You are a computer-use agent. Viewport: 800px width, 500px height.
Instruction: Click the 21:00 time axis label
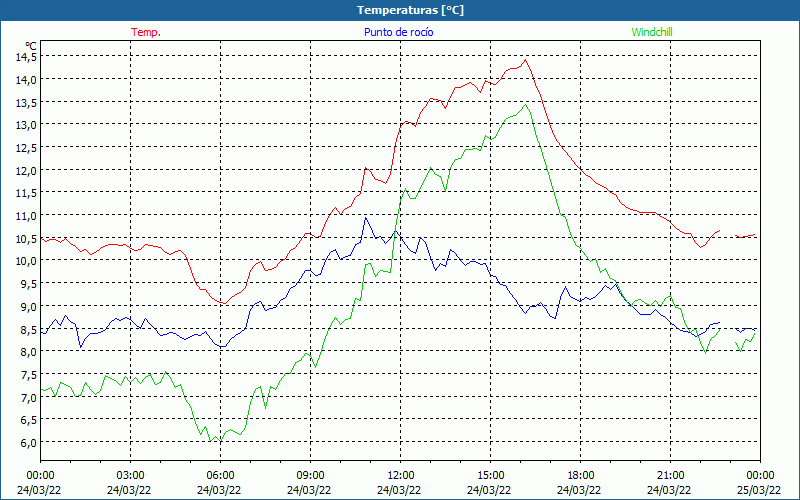tap(670, 476)
